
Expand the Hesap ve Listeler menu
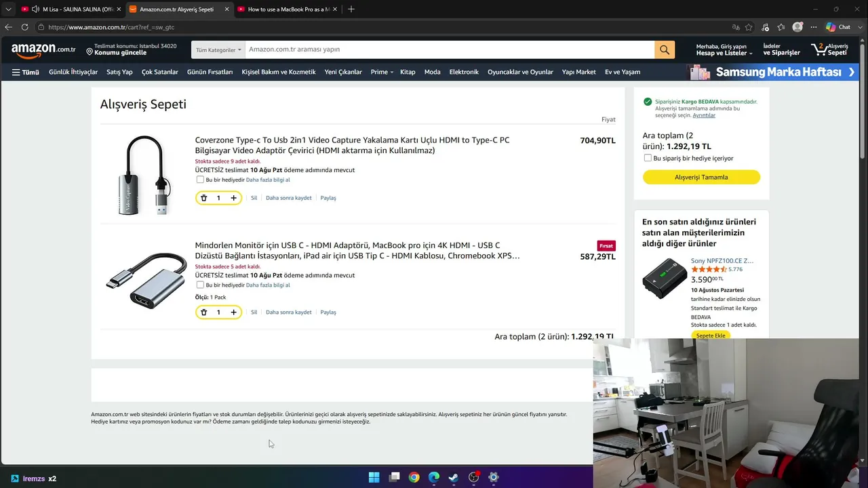[724, 49]
